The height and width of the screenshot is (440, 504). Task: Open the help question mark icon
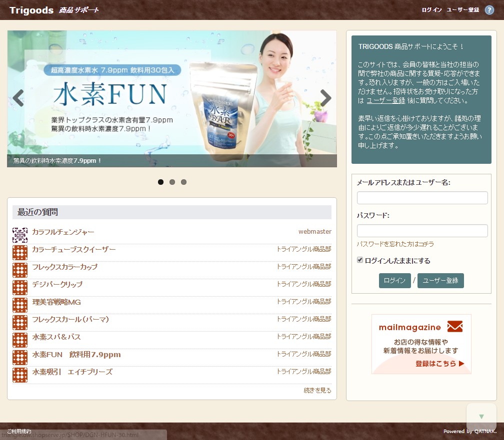(x=489, y=10)
